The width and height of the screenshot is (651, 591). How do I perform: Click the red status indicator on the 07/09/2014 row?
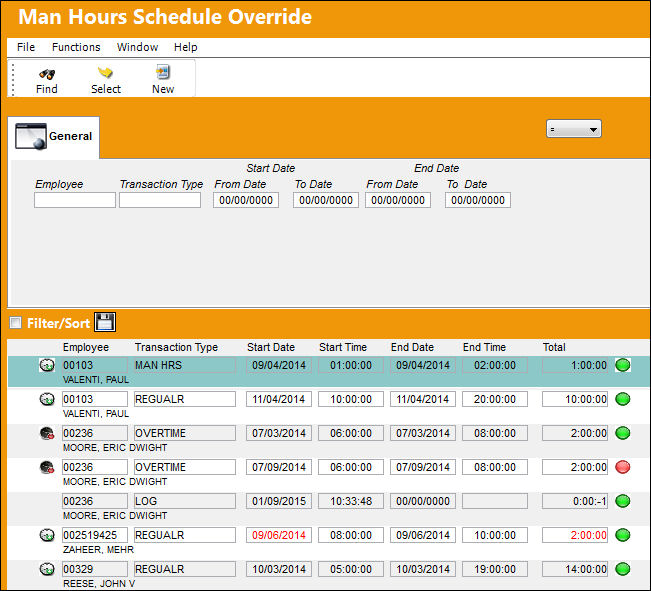coord(622,467)
